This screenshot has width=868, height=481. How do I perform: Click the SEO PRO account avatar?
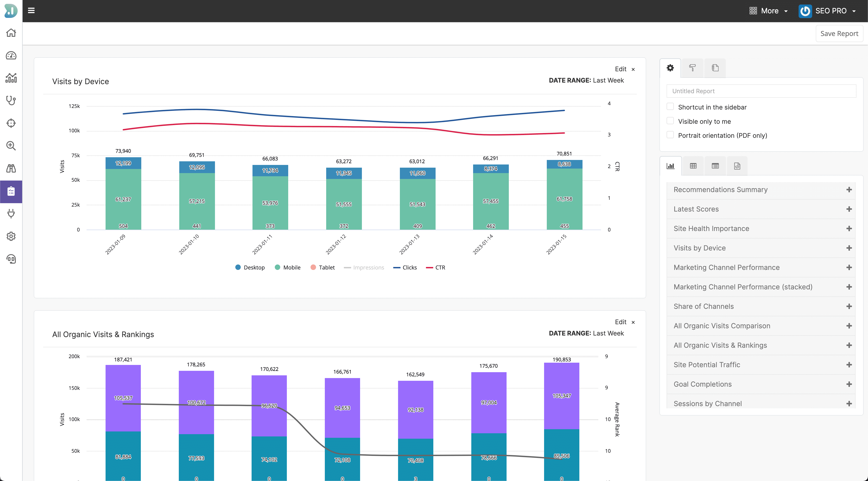click(805, 11)
